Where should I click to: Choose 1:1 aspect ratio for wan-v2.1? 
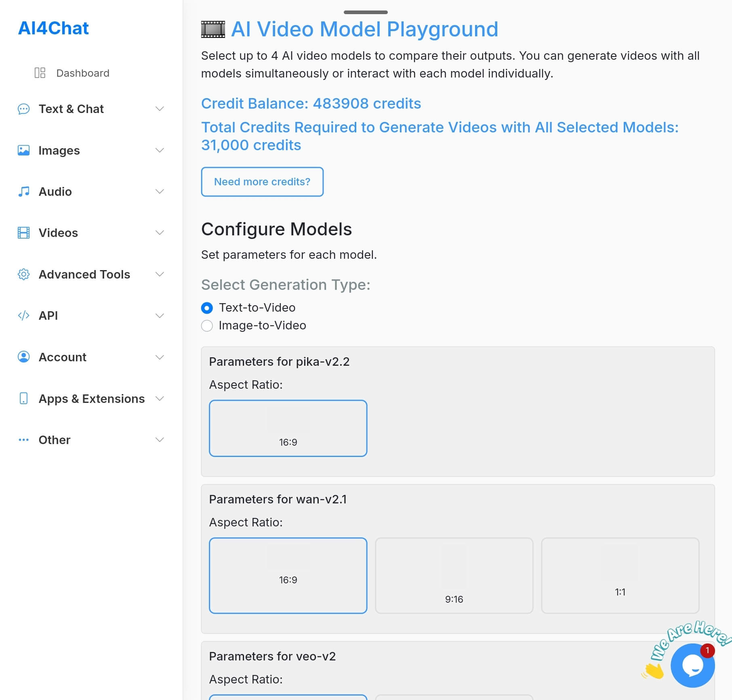[x=620, y=576]
